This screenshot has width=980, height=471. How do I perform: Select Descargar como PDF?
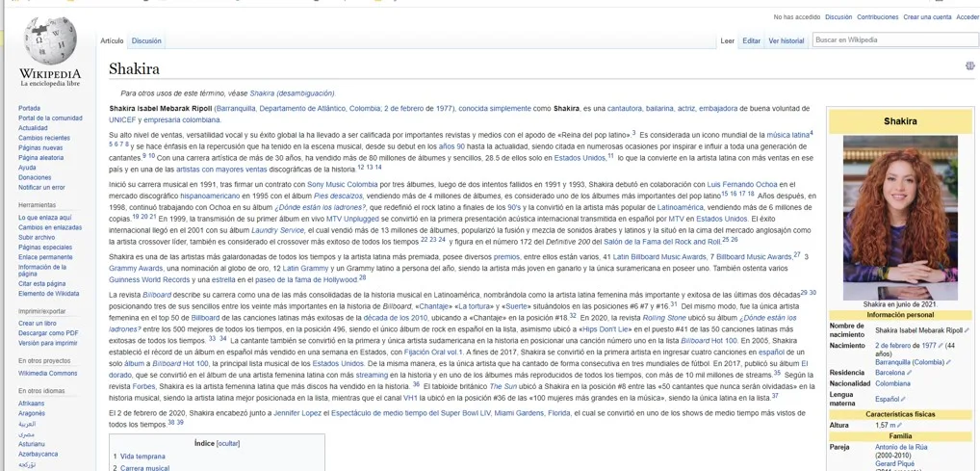[x=48, y=333]
